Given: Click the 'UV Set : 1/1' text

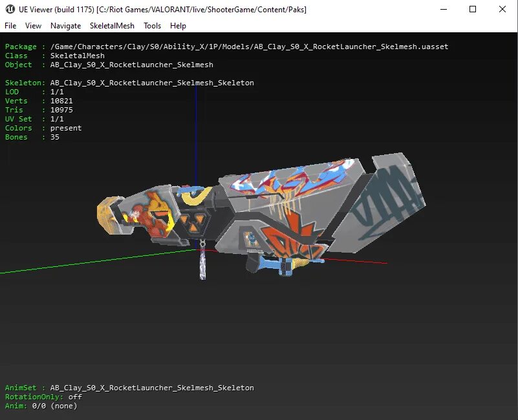Looking at the screenshot, I should (x=34, y=119).
